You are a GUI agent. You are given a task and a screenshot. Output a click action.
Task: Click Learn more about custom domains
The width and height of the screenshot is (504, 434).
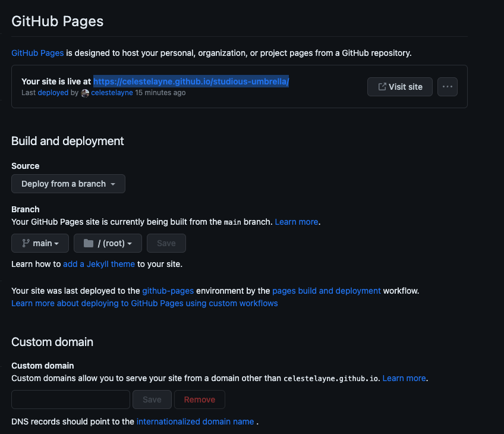pos(404,378)
